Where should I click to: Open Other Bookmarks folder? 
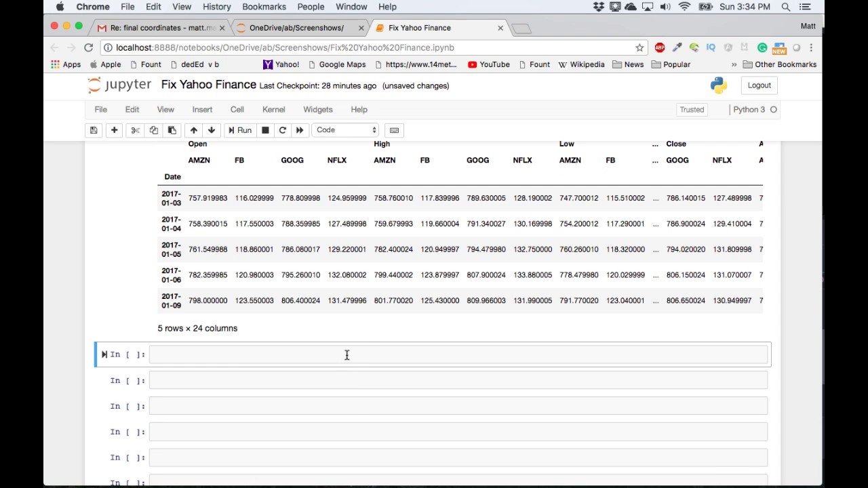(x=780, y=64)
